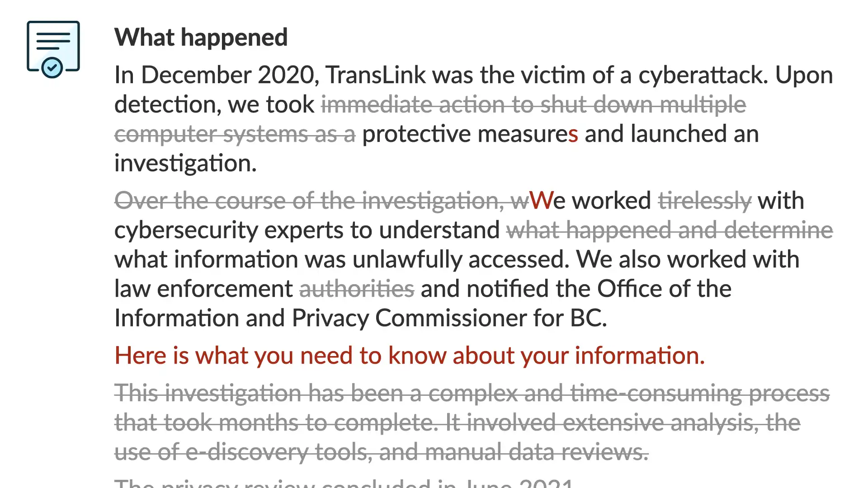This screenshot has height=488, width=868.
Task: Click the partially visible "The privacy review concluded" line
Action: [344, 483]
